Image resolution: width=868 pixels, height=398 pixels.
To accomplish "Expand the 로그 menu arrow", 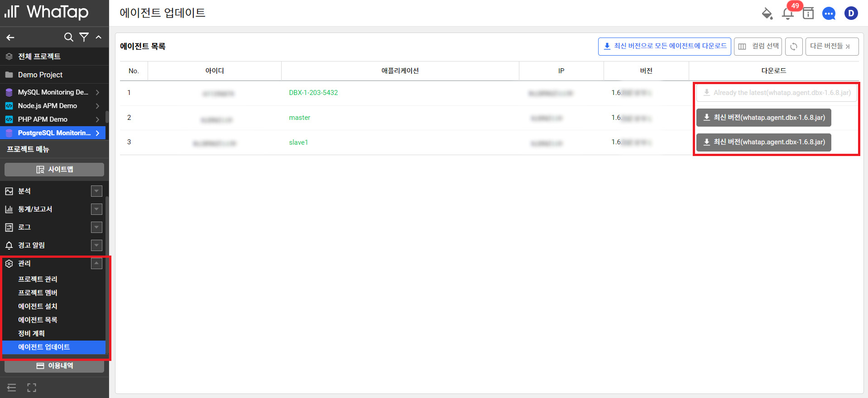I will (96, 227).
